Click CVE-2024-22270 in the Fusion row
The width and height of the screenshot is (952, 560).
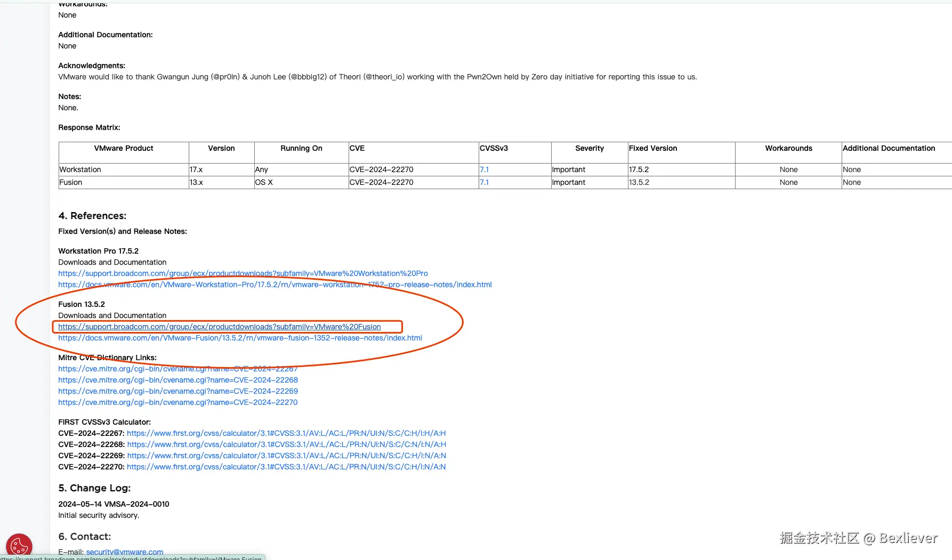pos(381,182)
